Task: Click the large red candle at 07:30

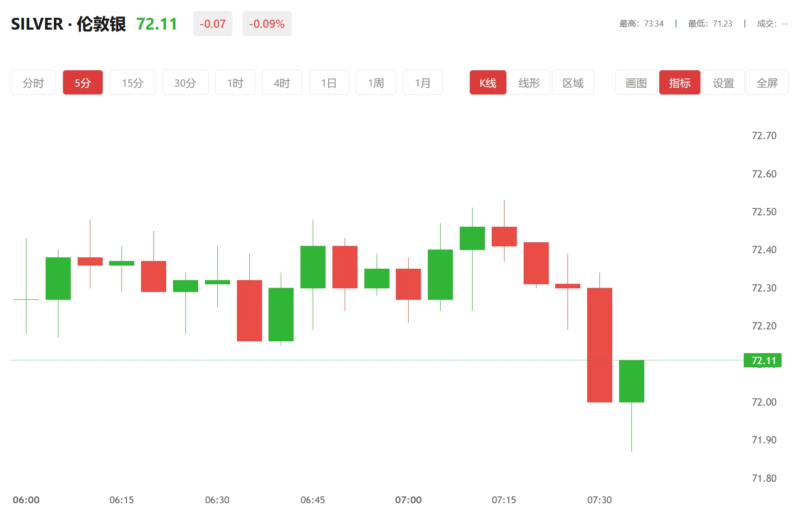Action: pyautogui.click(x=599, y=344)
